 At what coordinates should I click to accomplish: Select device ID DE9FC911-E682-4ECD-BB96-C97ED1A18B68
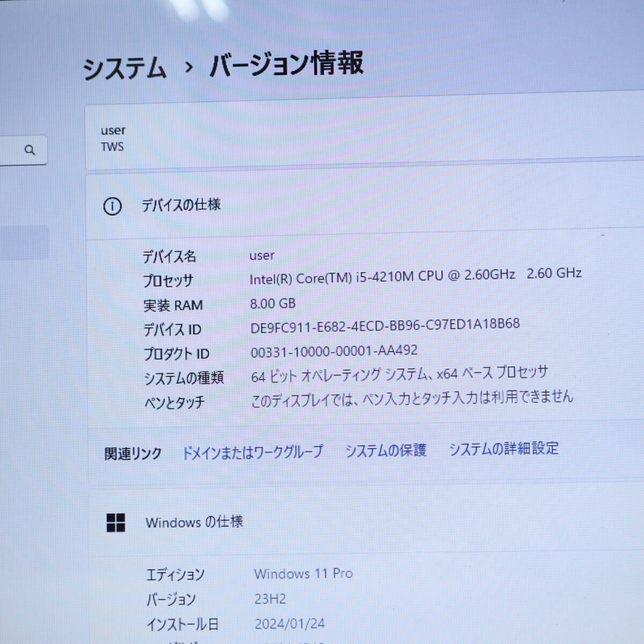pyautogui.click(x=385, y=325)
